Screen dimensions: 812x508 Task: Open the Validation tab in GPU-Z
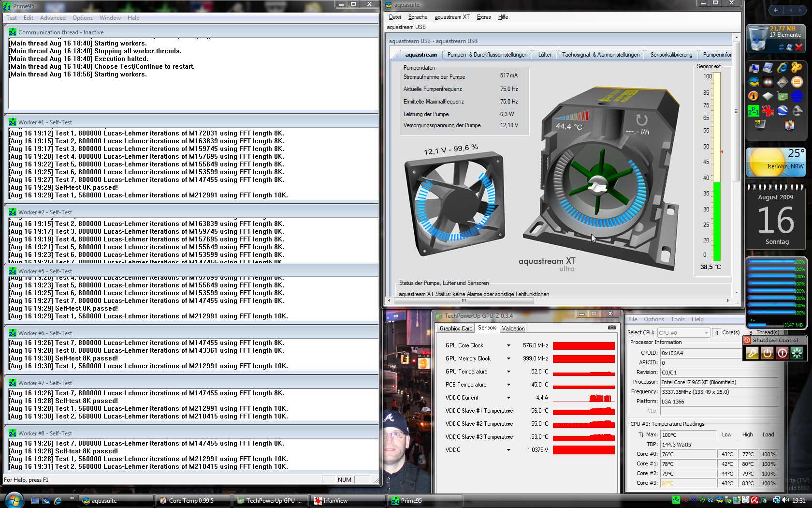point(513,328)
